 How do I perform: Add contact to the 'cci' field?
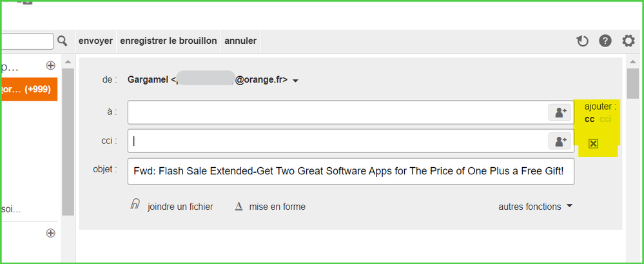click(560, 141)
